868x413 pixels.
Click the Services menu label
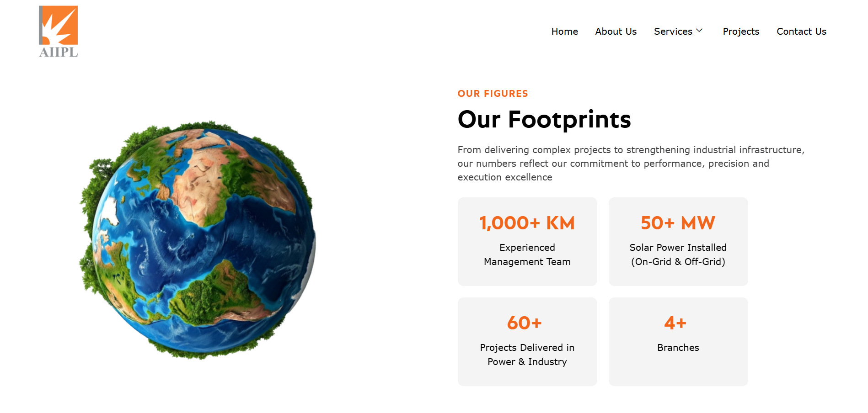(673, 32)
